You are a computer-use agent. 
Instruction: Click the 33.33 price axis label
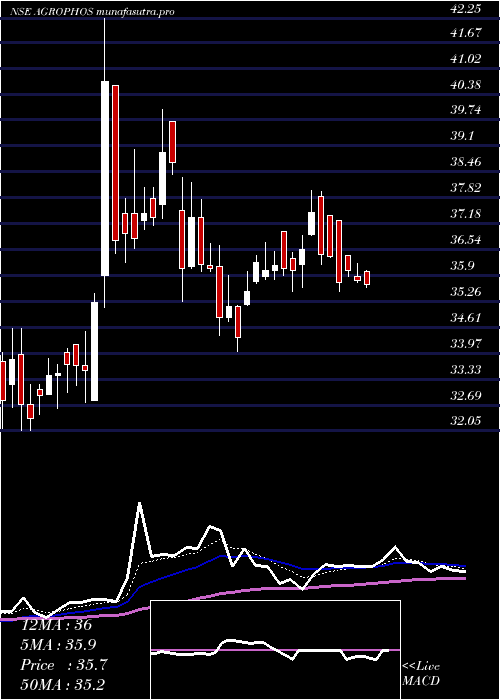466,369
